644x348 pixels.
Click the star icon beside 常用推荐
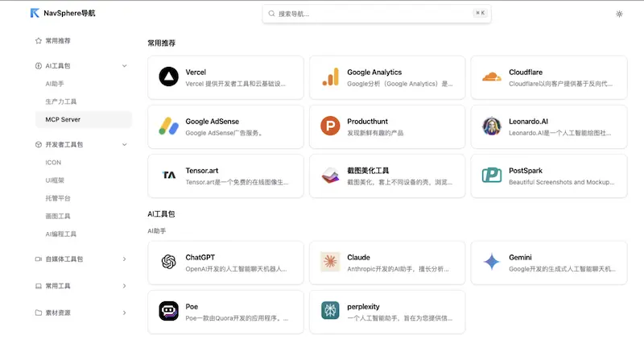point(39,40)
